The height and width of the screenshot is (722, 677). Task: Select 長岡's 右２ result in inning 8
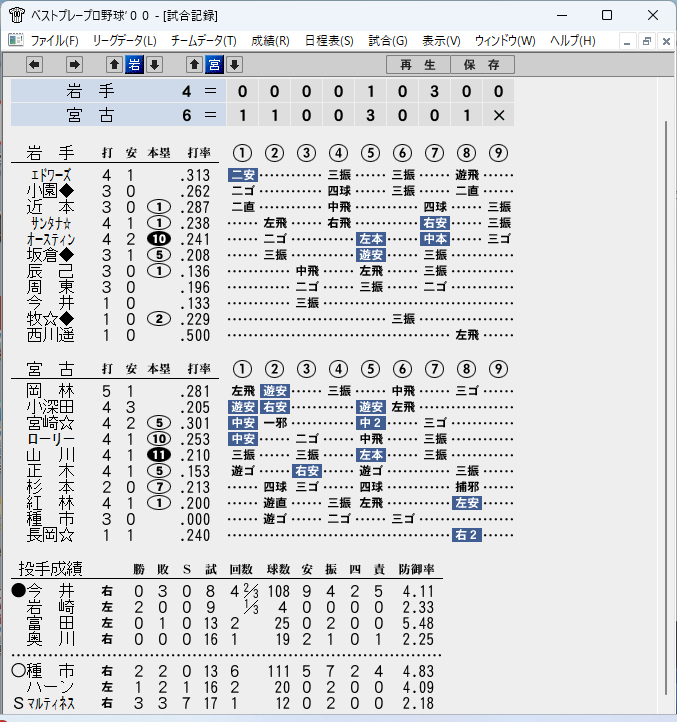coord(467,535)
